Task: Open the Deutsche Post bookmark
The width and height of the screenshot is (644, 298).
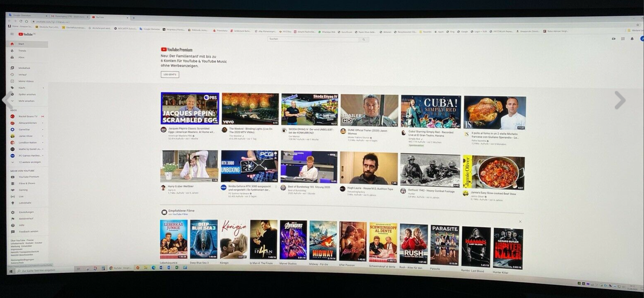Action: tap(47, 27)
